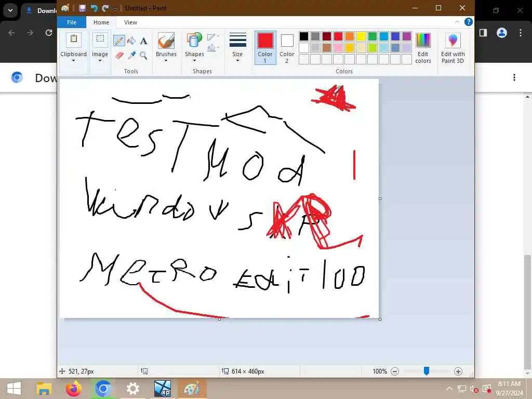Image resolution: width=532 pixels, height=399 pixels.
Task: Open Edit with Paint 3D
Action: tap(453, 48)
